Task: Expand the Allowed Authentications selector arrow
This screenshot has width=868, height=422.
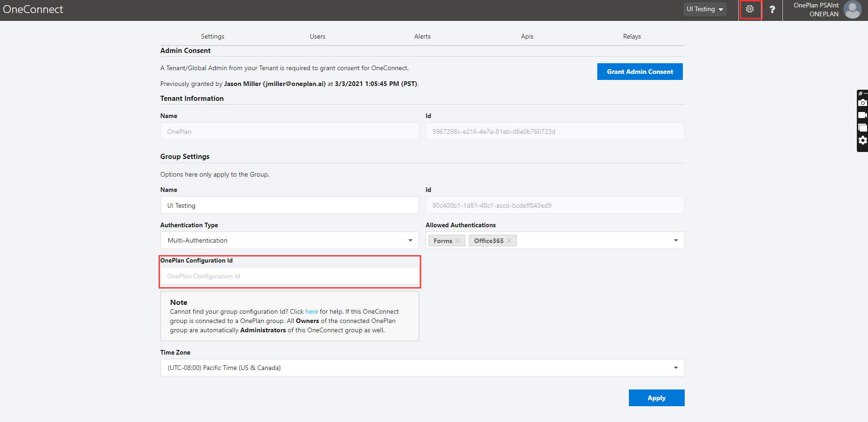Action: (675, 240)
